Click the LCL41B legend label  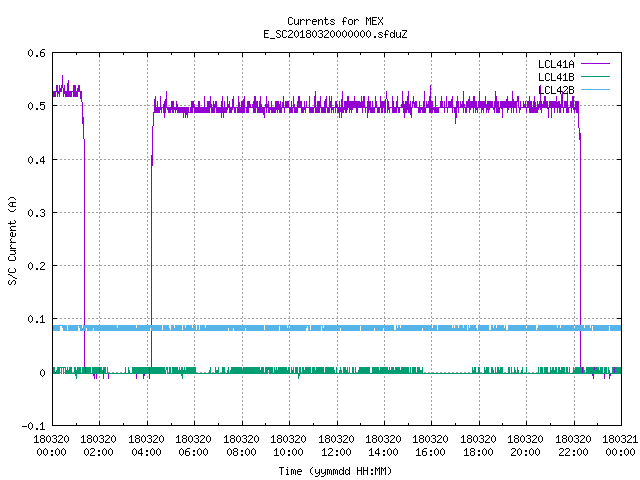click(556, 77)
